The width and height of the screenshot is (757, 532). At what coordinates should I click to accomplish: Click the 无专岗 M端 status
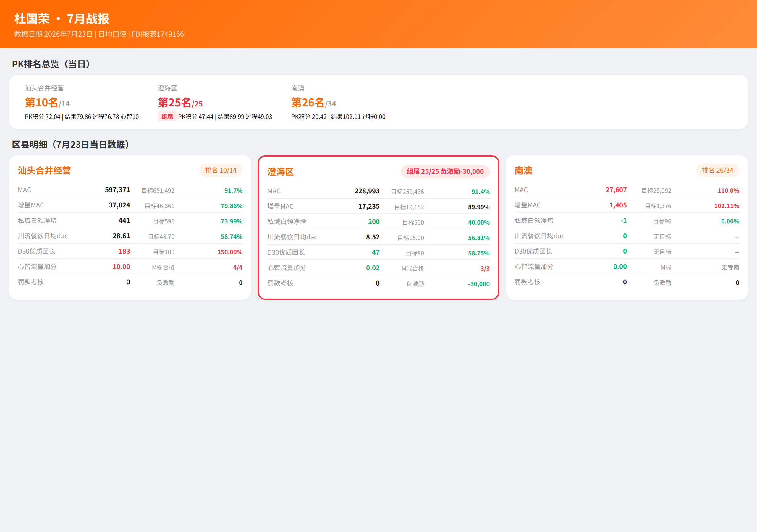click(x=730, y=267)
